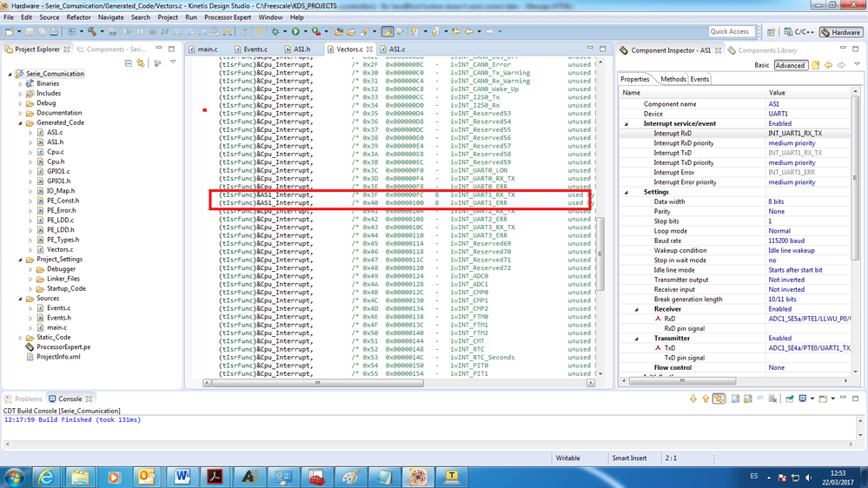
Task: Collapse the Sources folder
Action: (x=21, y=299)
